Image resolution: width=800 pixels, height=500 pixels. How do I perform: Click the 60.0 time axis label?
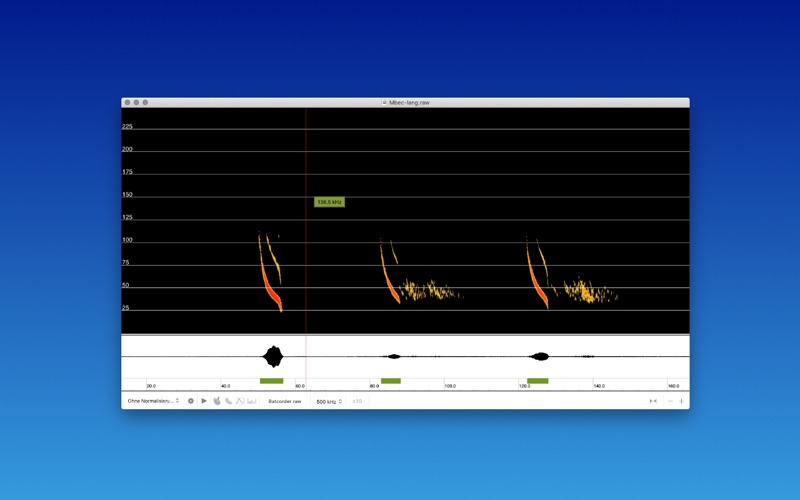tap(300, 386)
